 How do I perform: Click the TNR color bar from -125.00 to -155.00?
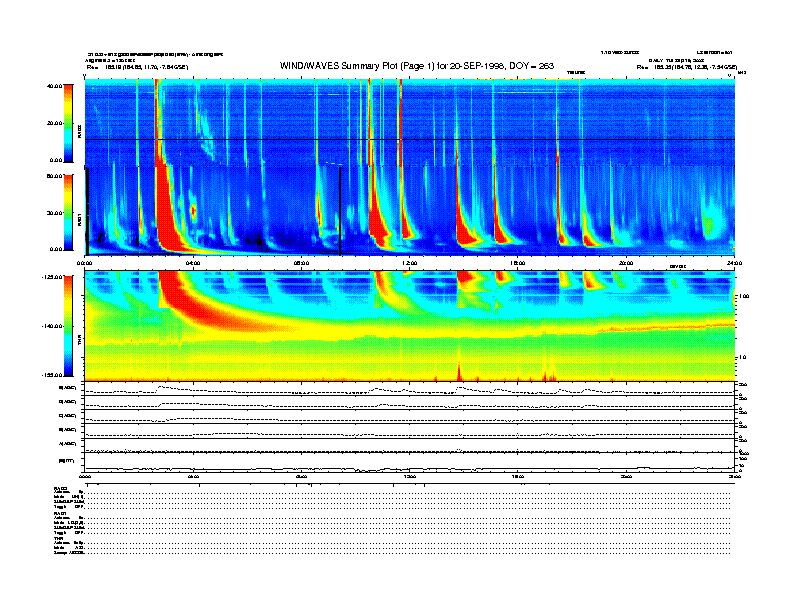[68, 326]
